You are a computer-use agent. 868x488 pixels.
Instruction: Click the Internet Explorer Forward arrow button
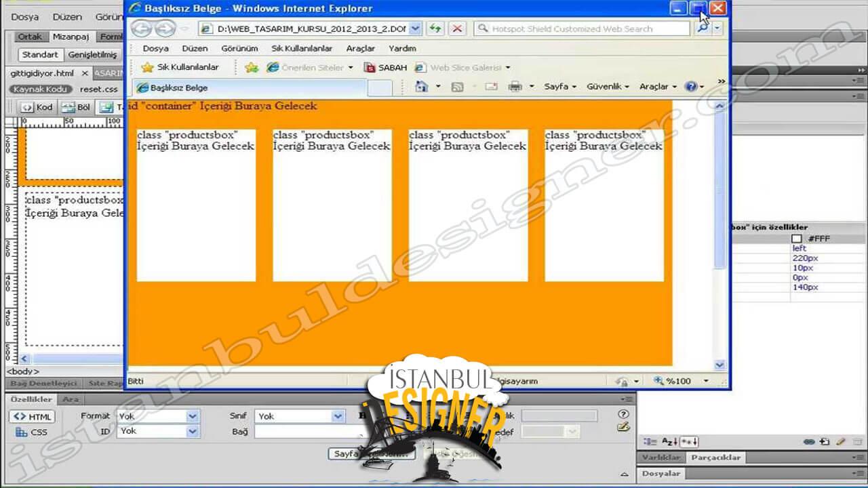click(165, 28)
